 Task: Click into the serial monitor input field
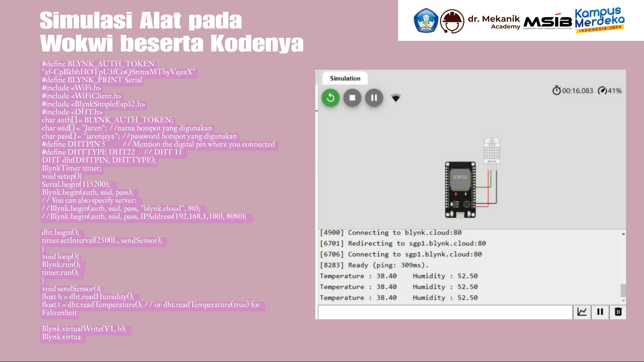(445, 312)
